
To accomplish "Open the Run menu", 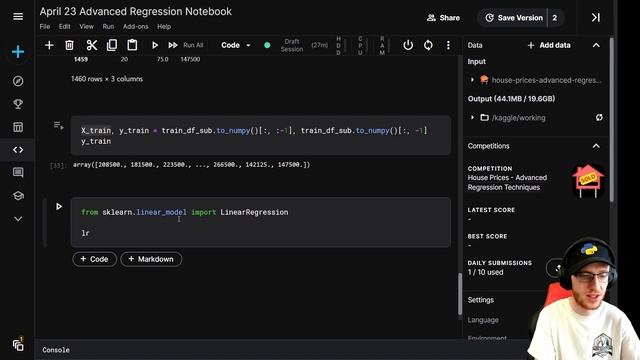I will tap(108, 27).
